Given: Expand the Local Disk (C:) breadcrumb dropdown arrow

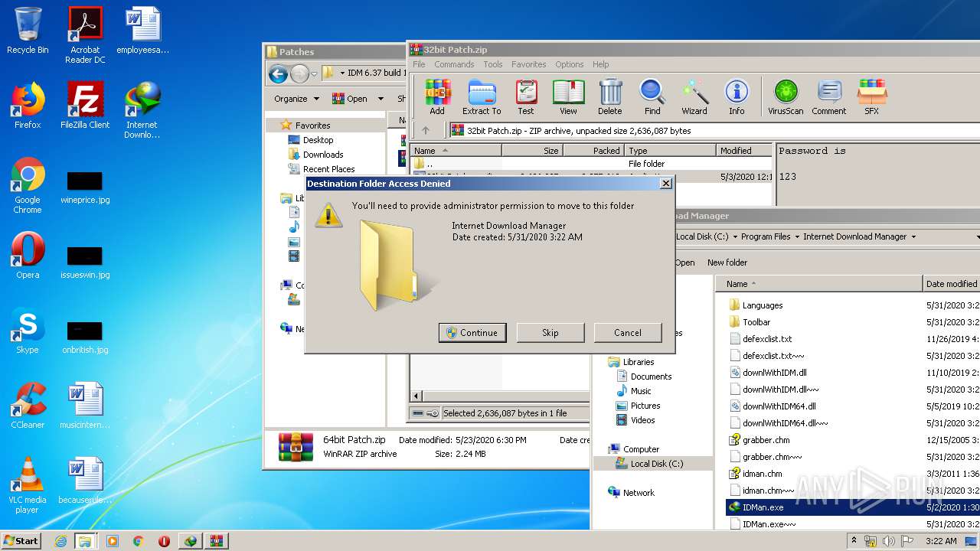Looking at the screenshot, I should [735, 236].
